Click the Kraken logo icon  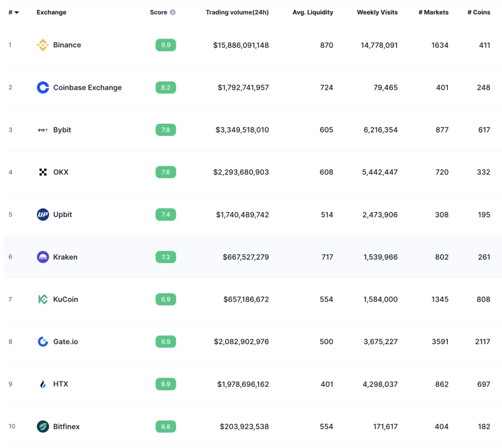click(x=43, y=257)
